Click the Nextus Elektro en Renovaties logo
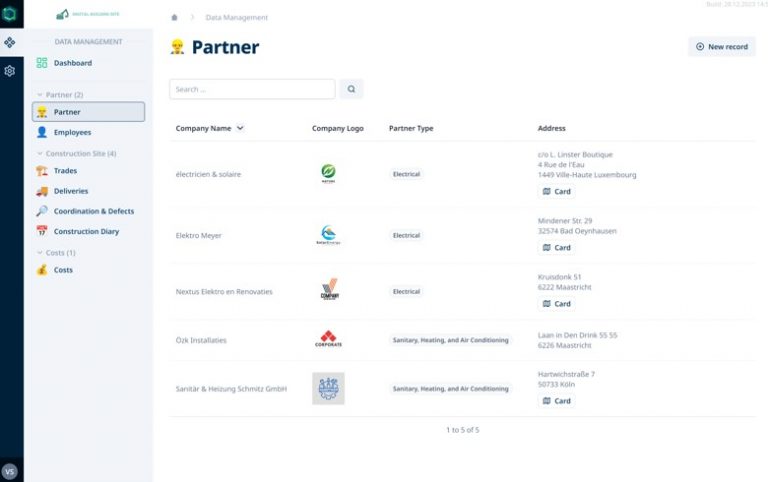 pyautogui.click(x=330, y=289)
